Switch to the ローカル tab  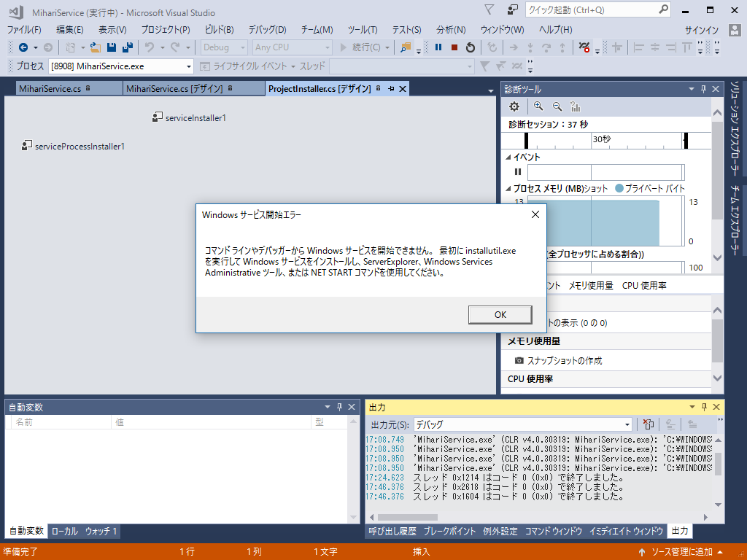64,531
